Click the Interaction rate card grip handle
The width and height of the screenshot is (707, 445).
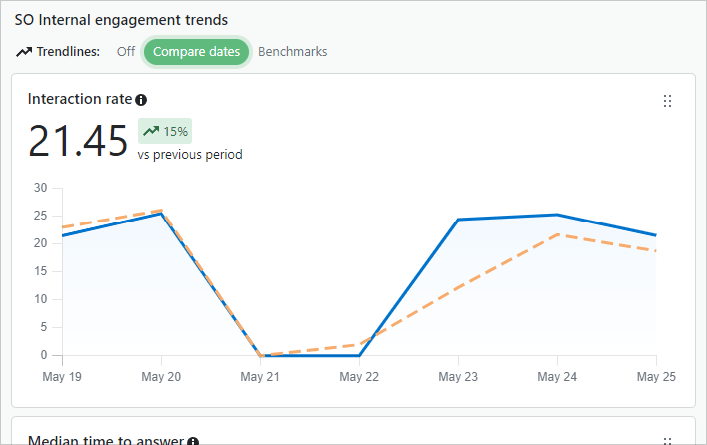tap(668, 101)
